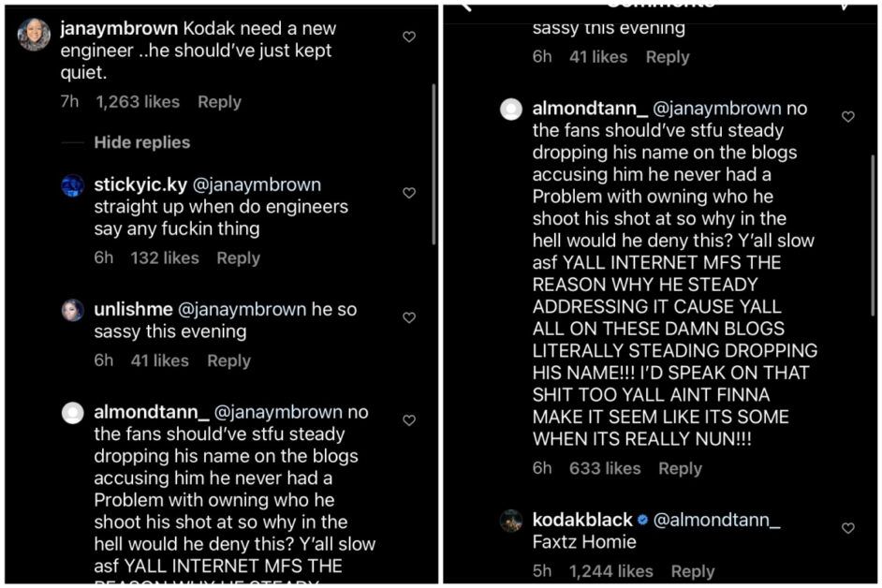Click the left panel scrollbar

(434, 164)
